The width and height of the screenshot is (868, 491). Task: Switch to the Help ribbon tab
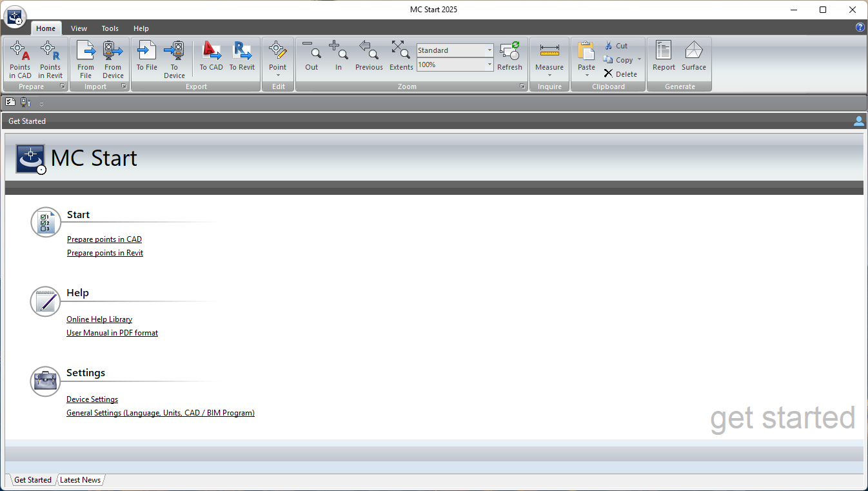tap(141, 28)
